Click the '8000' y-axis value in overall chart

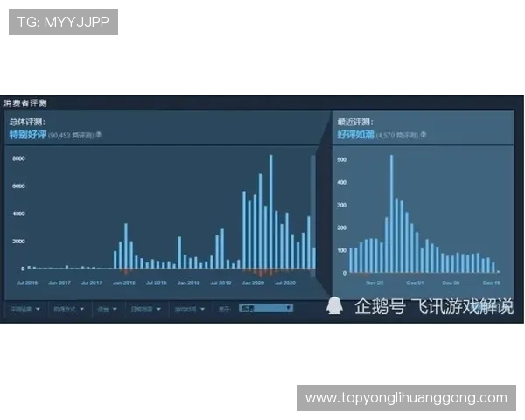click(18, 158)
